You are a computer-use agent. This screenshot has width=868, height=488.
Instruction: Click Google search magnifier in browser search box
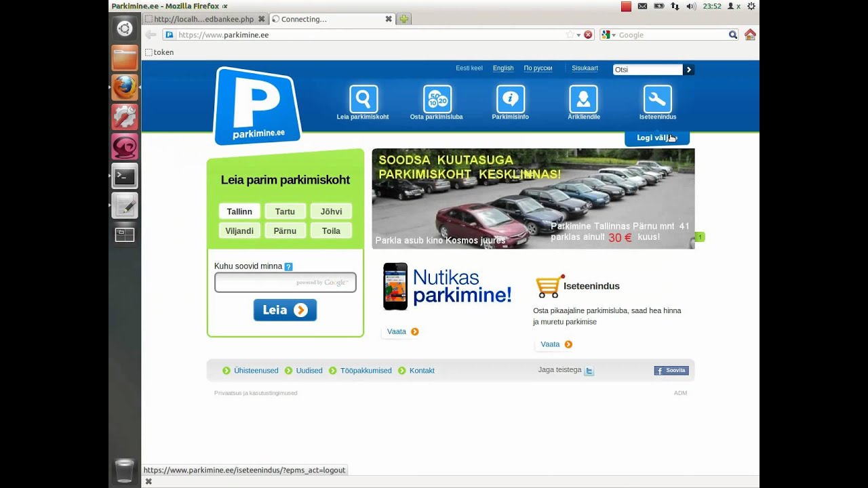(733, 35)
